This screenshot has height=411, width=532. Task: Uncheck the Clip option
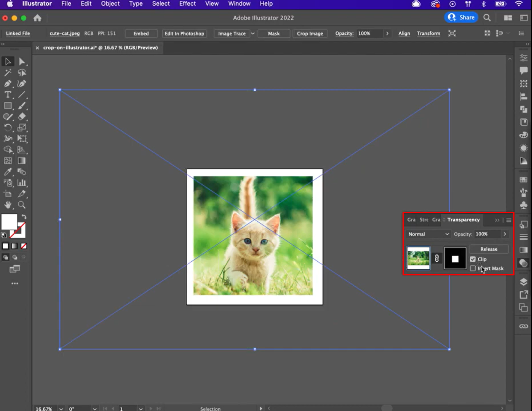473,259
